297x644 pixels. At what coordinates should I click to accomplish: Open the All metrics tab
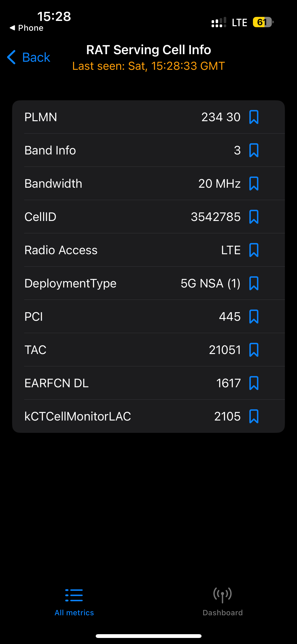click(x=74, y=602)
